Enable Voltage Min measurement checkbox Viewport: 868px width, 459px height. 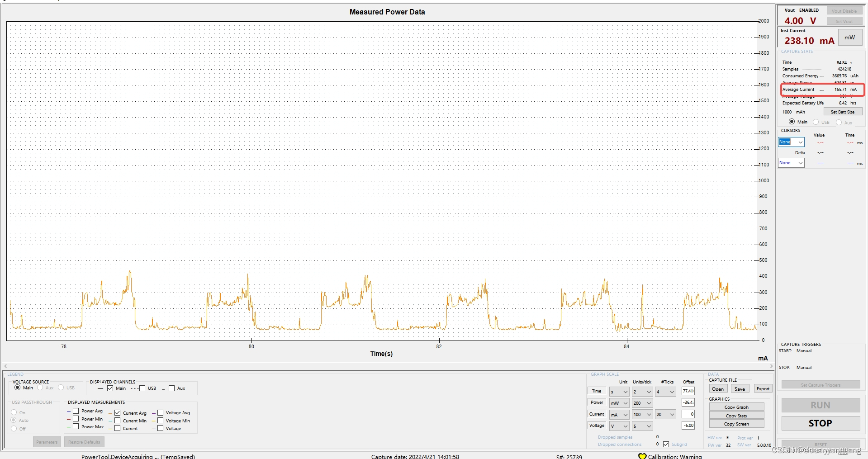click(x=160, y=421)
